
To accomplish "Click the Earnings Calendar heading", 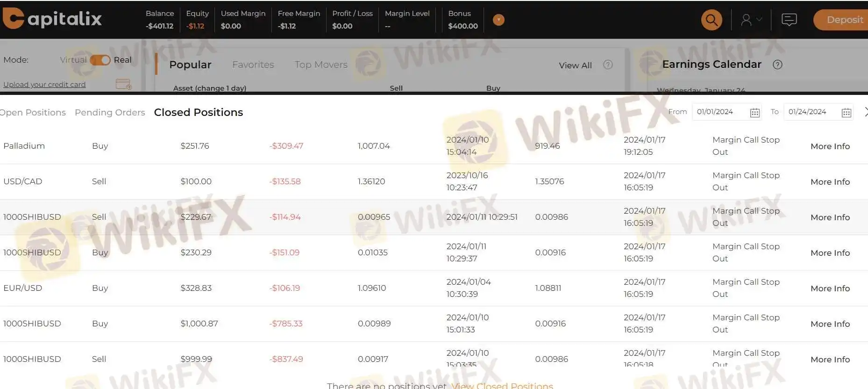I will coord(711,64).
